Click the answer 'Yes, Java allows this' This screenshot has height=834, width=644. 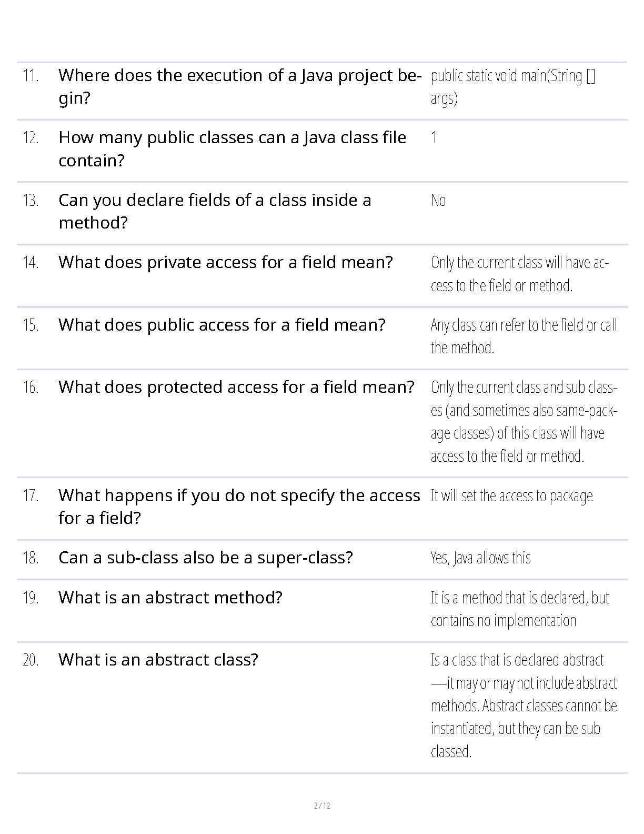pyautogui.click(x=480, y=558)
